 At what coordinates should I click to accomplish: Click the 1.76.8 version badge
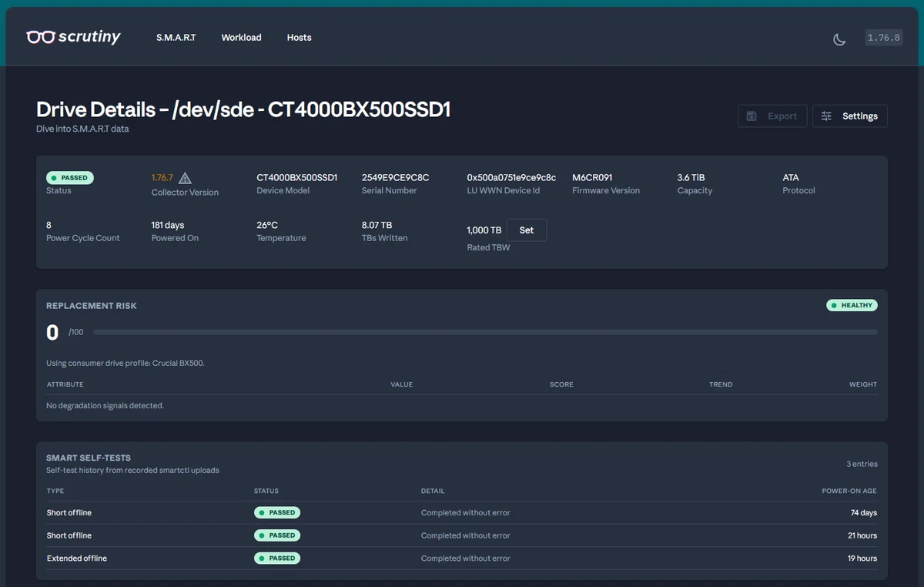883,38
